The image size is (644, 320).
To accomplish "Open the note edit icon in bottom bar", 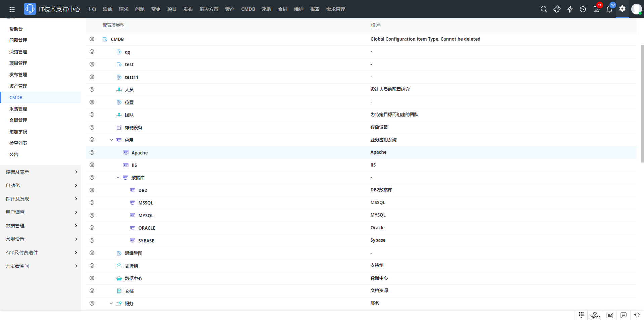I will [610, 315].
